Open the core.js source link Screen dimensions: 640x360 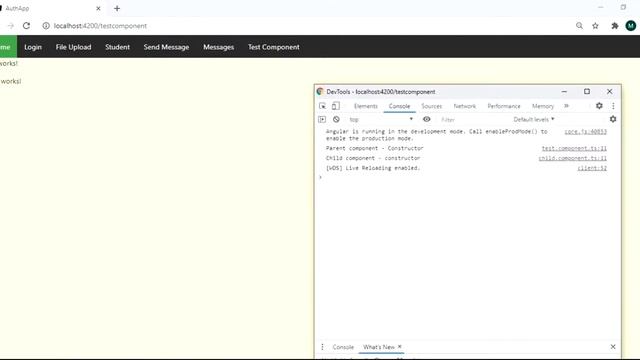[586, 131]
